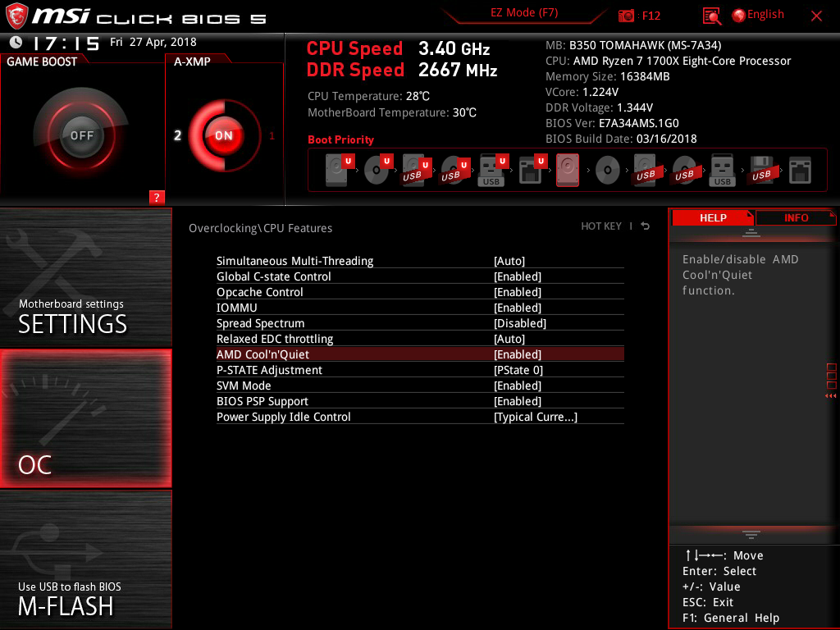
Task: Select highlighted legacy hard disk boot icon
Action: click(568, 170)
